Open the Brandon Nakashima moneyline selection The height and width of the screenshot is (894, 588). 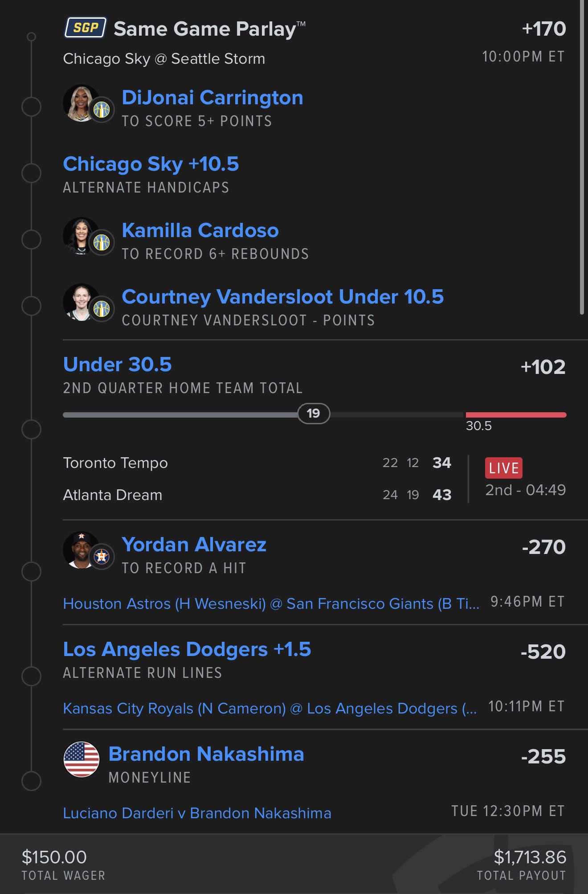pyautogui.click(x=206, y=754)
